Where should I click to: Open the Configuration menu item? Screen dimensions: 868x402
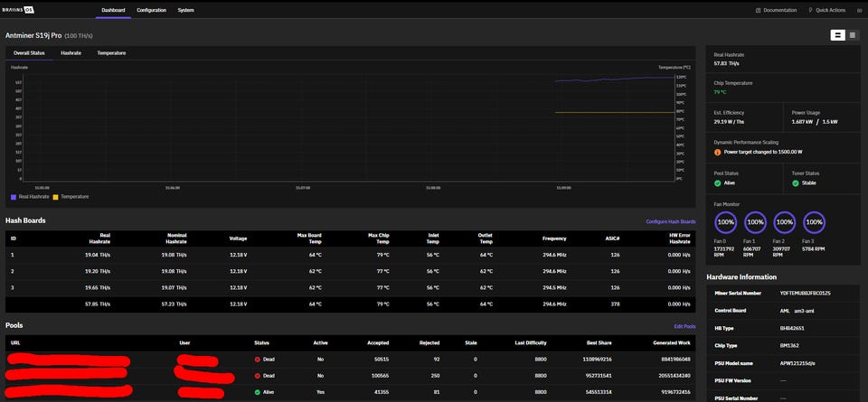[x=151, y=10]
